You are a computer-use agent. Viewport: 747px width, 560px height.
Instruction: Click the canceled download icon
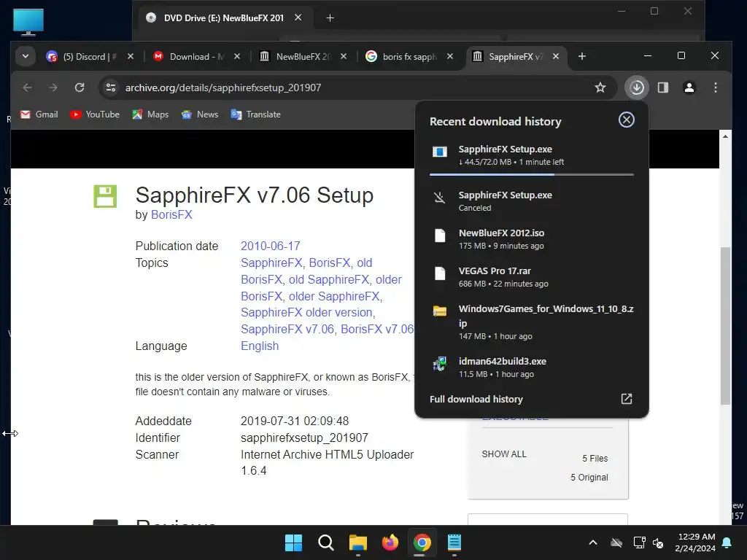pyautogui.click(x=439, y=197)
